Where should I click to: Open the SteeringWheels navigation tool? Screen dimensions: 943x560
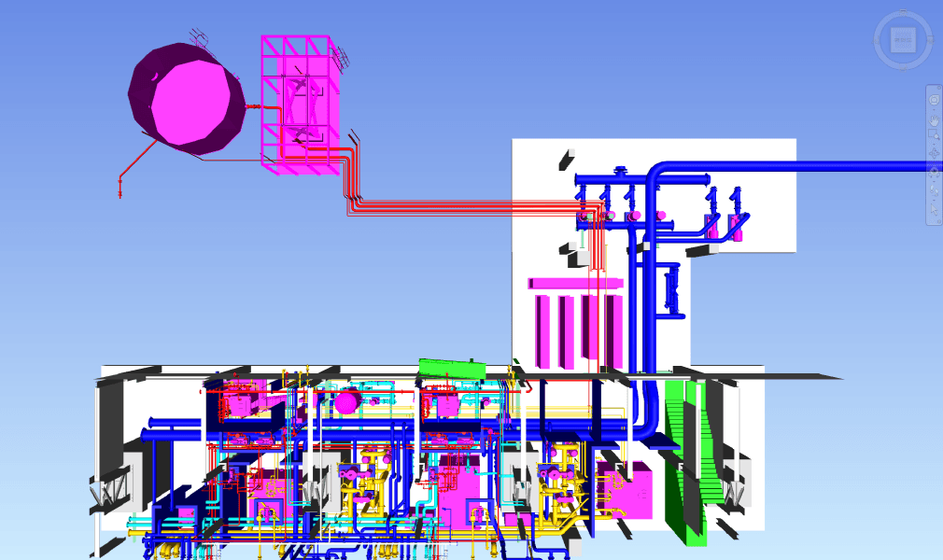pos(934,100)
